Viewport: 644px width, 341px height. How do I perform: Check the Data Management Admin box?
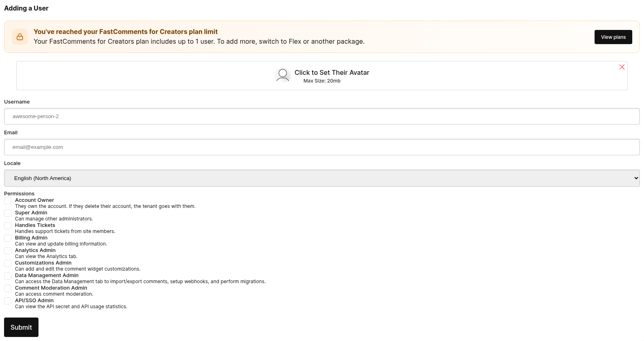coord(8,276)
